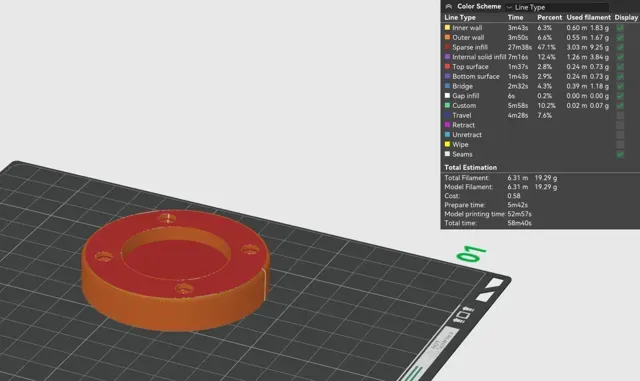The width and height of the screenshot is (640, 381).
Task: Click the Gap infill white swatch
Action: click(x=447, y=96)
